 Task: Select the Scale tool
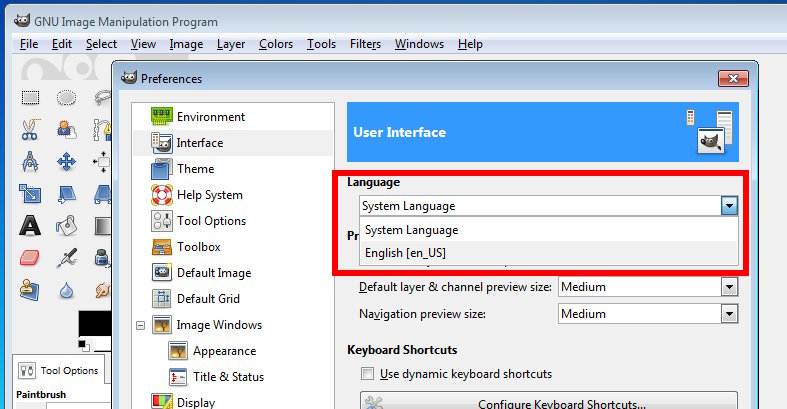click(30, 194)
